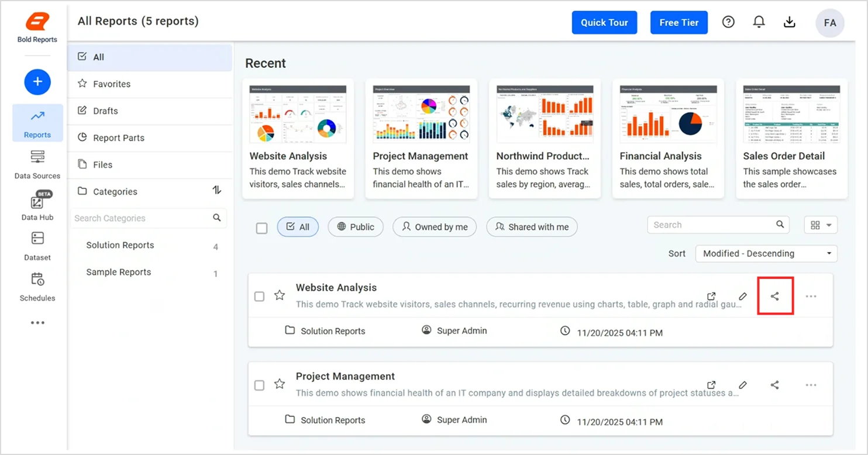Select the All filter chip
Screen dimensions: 868x455
pos(298,227)
